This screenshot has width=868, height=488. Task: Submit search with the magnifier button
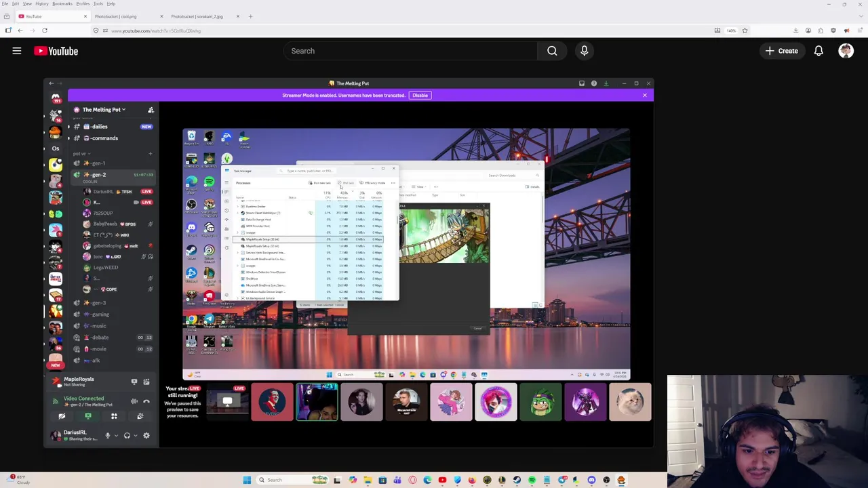[552, 51]
